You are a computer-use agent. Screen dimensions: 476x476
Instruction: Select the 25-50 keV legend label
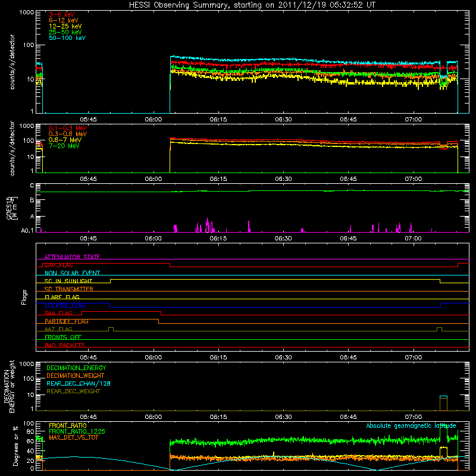(x=65, y=32)
